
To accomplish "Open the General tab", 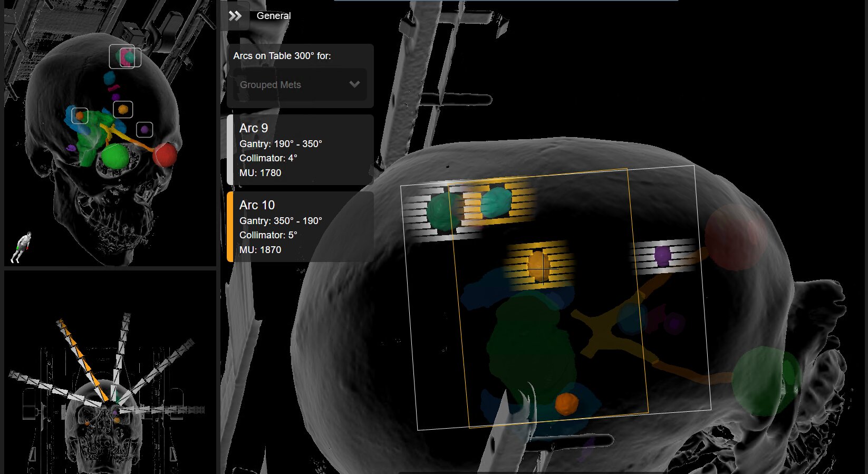I will coord(273,16).
